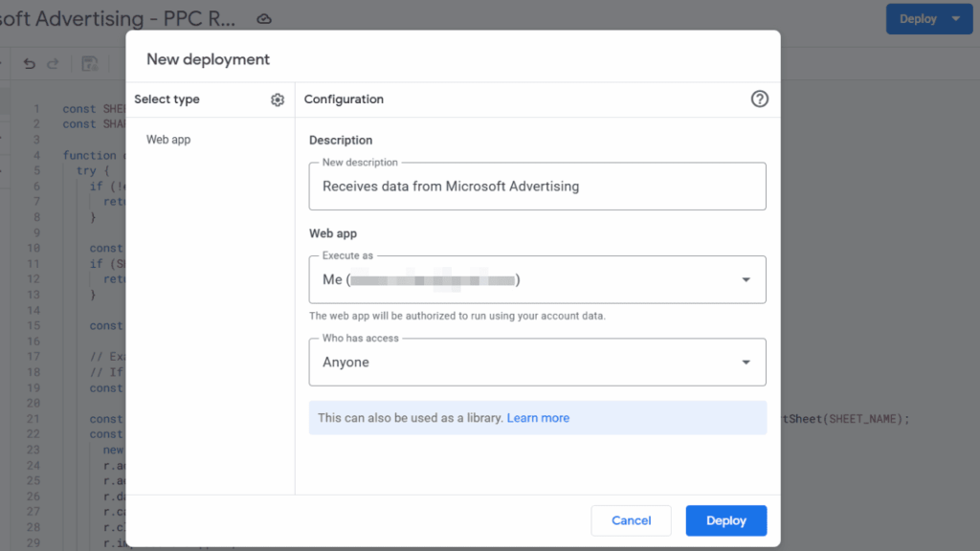980x551 pixels.
Task: Click the New description text field
Action: 536,187
